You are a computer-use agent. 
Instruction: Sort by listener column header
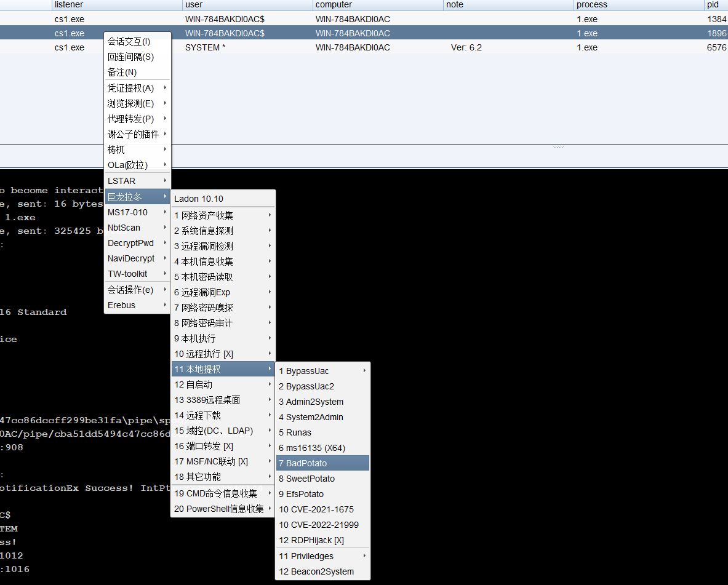(117, 5)
